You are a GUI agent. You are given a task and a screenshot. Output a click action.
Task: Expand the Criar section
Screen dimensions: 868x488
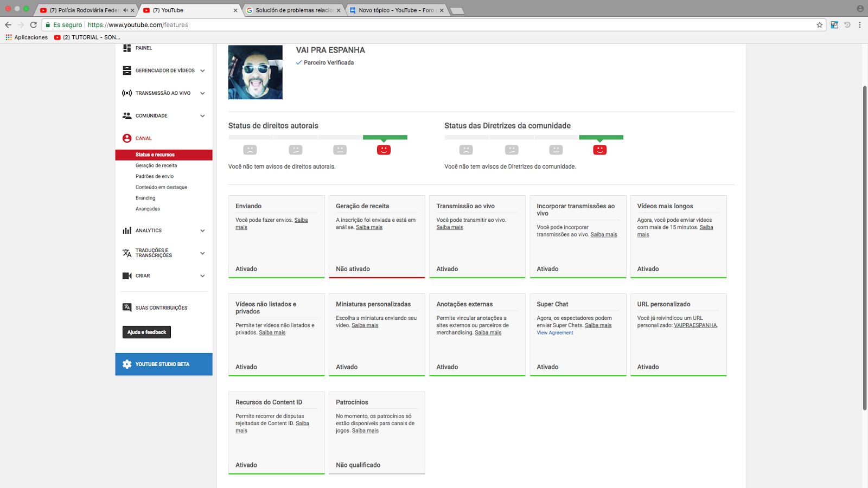coord(202,276)
